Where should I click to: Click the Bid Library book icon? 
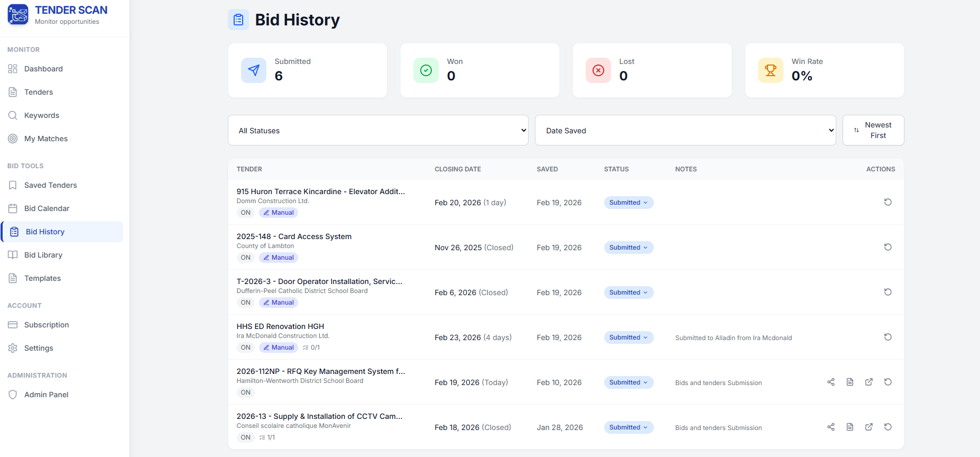[x=13, y=255]
